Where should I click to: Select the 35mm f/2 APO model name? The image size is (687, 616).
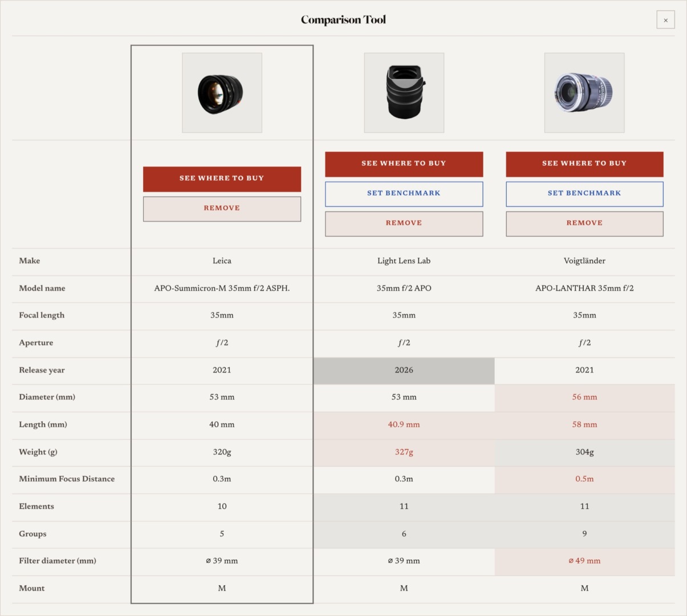404,288
